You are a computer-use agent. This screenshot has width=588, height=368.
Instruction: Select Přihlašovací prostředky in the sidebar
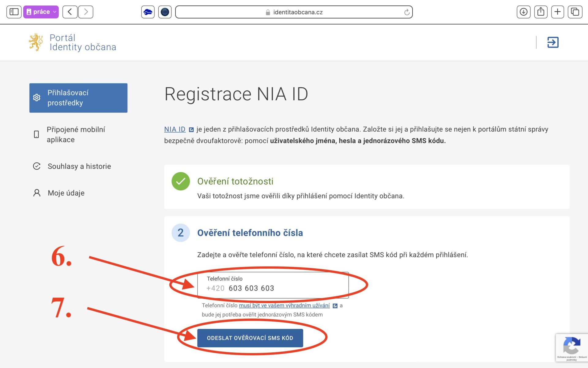point(78,98)
